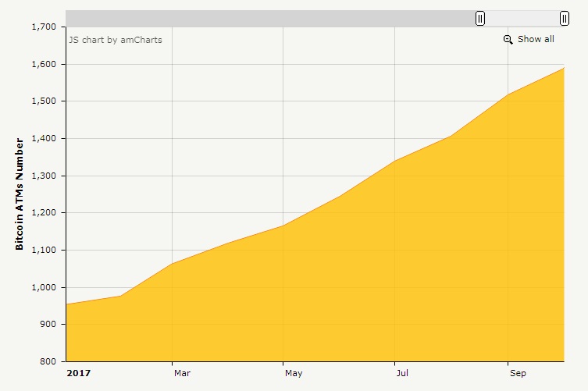
Task: Click the 1,300 y-axis value
Action: 44,176
